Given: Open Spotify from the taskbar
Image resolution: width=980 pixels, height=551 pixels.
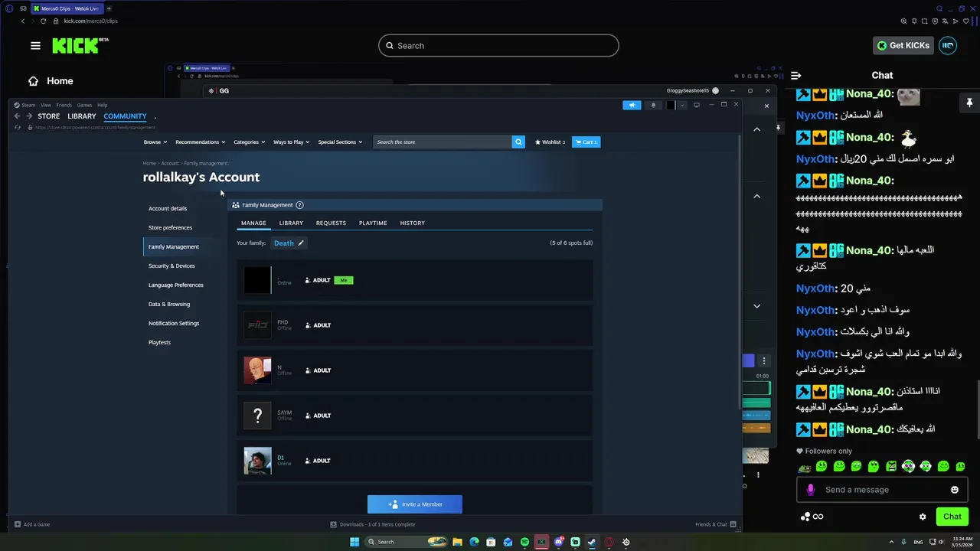Looking at the screenshot, I should click(524, 542).
